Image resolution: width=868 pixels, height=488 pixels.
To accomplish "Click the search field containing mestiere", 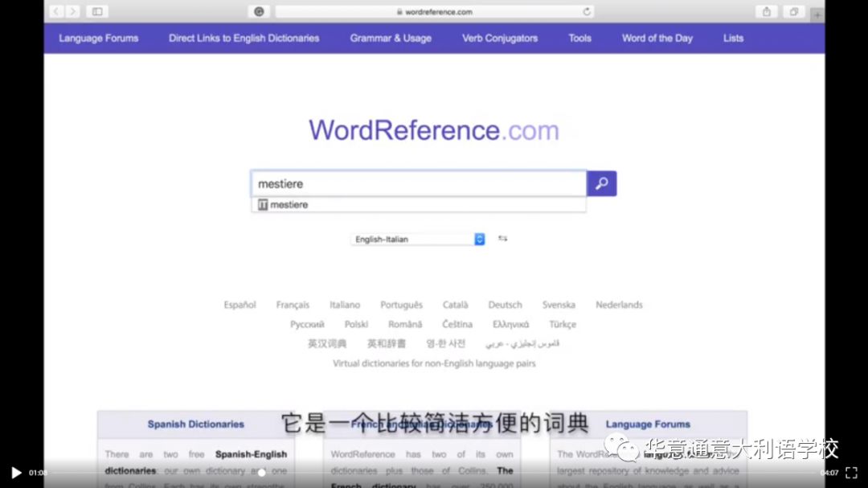I will click(x=419, y=183).
